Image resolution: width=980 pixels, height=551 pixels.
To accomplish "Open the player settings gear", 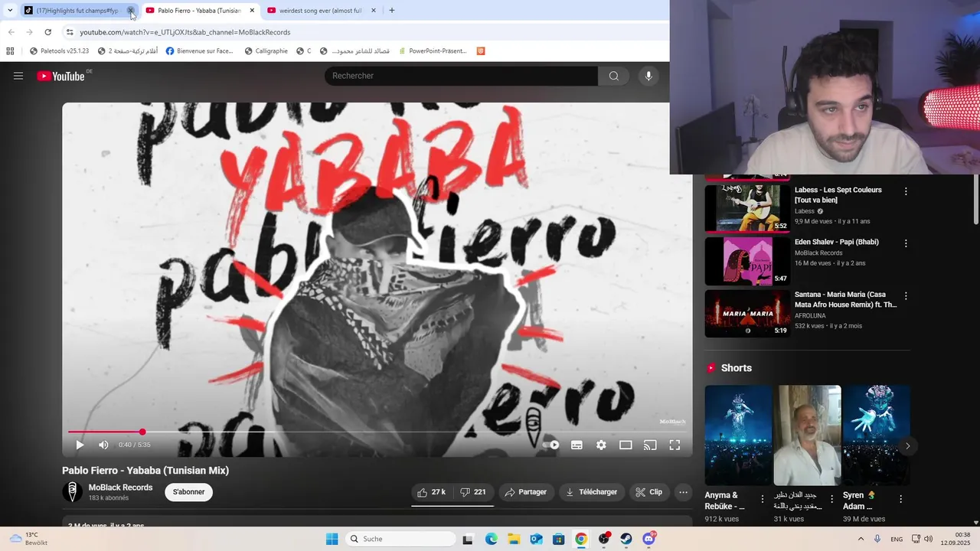I will pyautogui.click(x=601, y=445).
